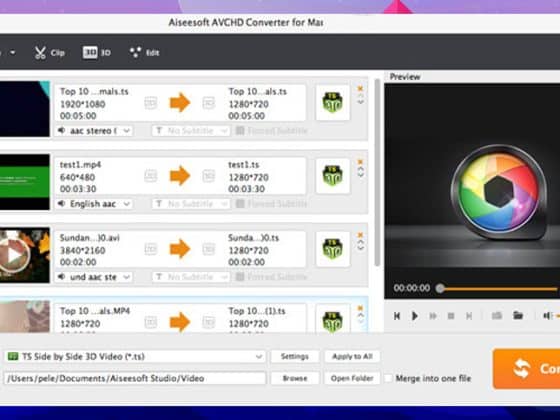Click the output 3D mode icon for Sunda...)0.ts
This screenshot has width=560, height=420.
click(209, 249)
